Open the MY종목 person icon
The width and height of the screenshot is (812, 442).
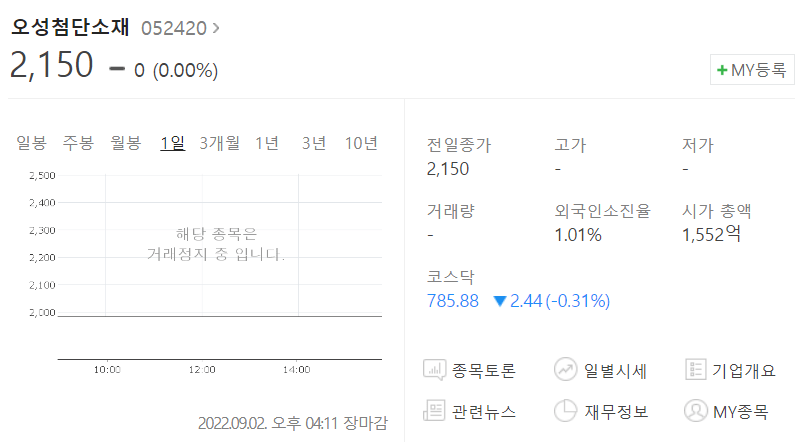tap(695, 411)
